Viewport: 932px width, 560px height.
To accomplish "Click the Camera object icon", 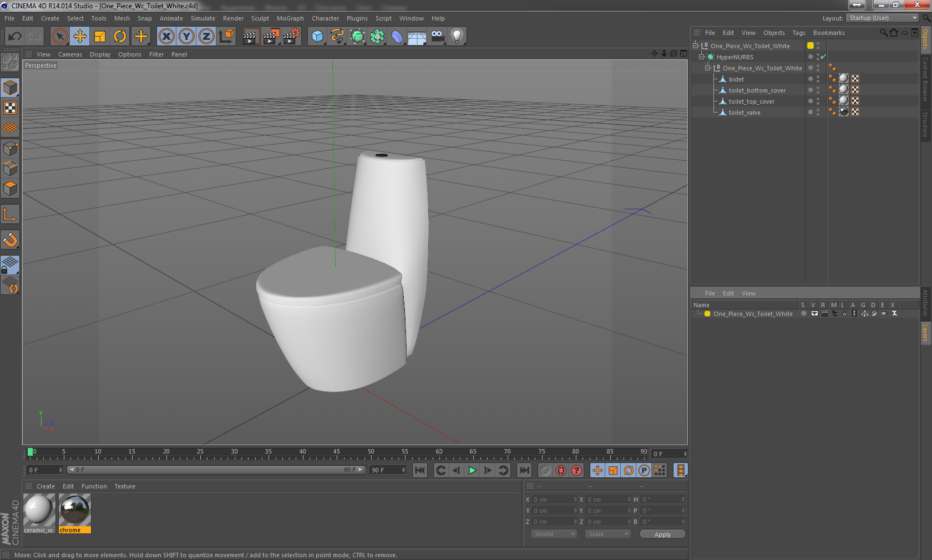I will (x=437, y=37).
